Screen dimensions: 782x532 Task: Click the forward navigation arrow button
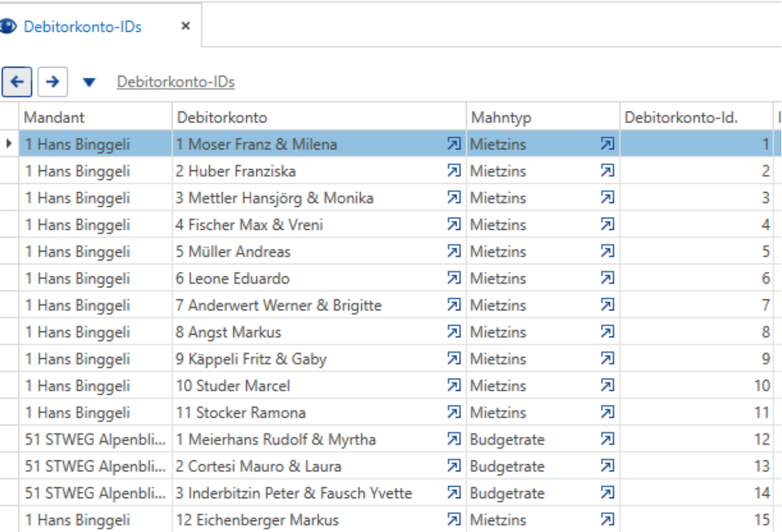click(52, 82)
